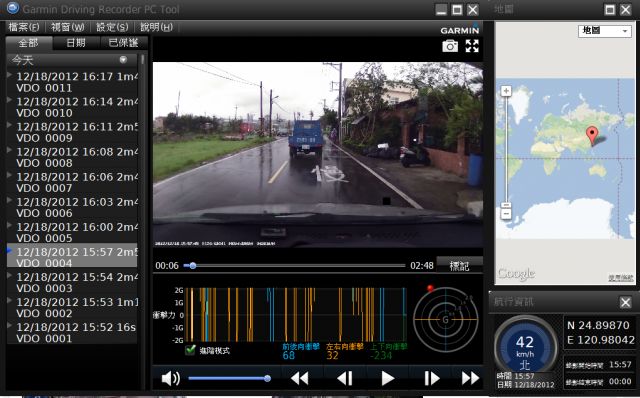The width and height of the screenshot is (640, 398).
Task: Zoom out on the map with minus
Action: pyautogui.click(x=506, y=214)
